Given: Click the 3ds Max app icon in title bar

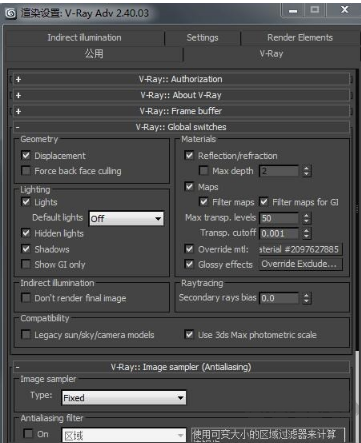Looking at the screenshot, I should 11,13.
